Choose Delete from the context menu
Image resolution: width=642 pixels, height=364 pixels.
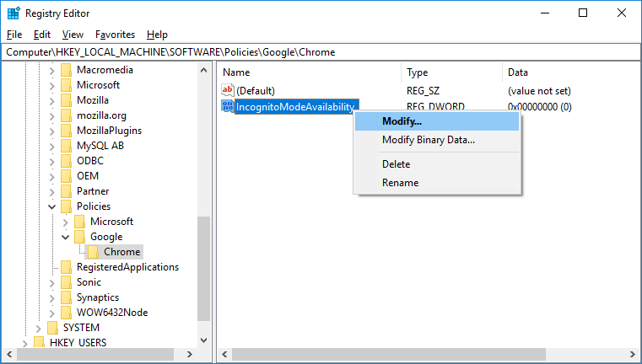coord(396,164)
